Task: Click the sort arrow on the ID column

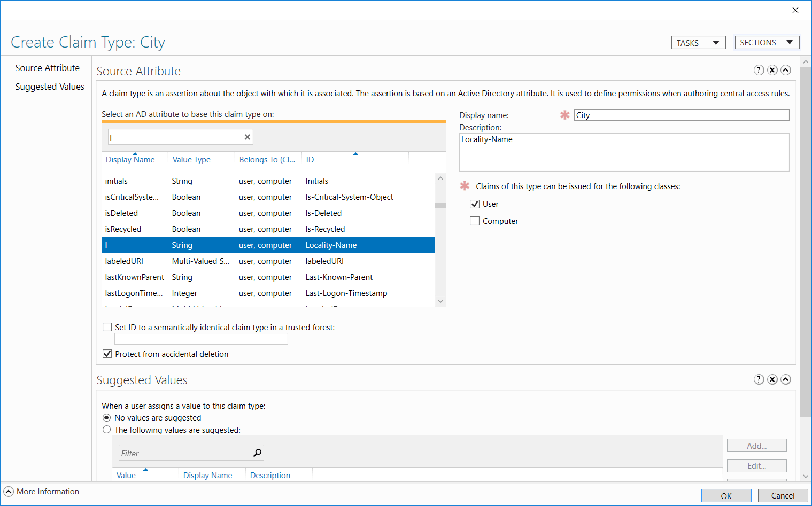Action: point(355,155)
